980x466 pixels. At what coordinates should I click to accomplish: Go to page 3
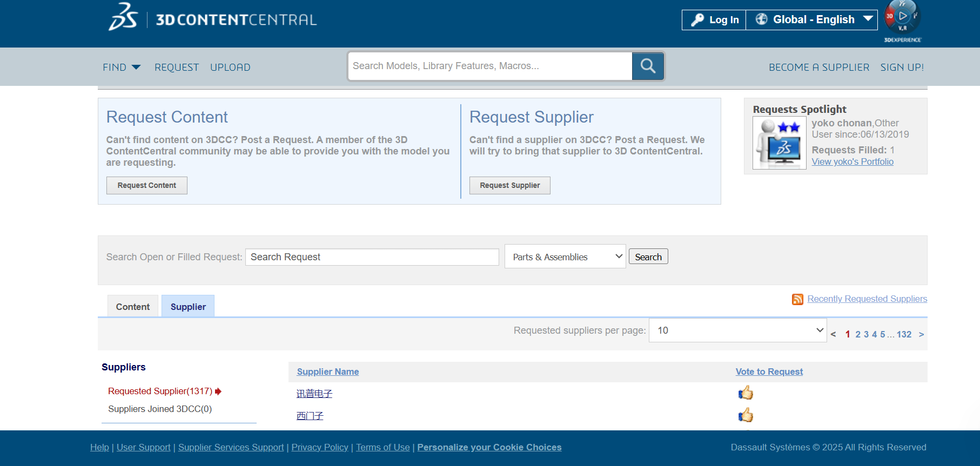click(x=866, y=335)
